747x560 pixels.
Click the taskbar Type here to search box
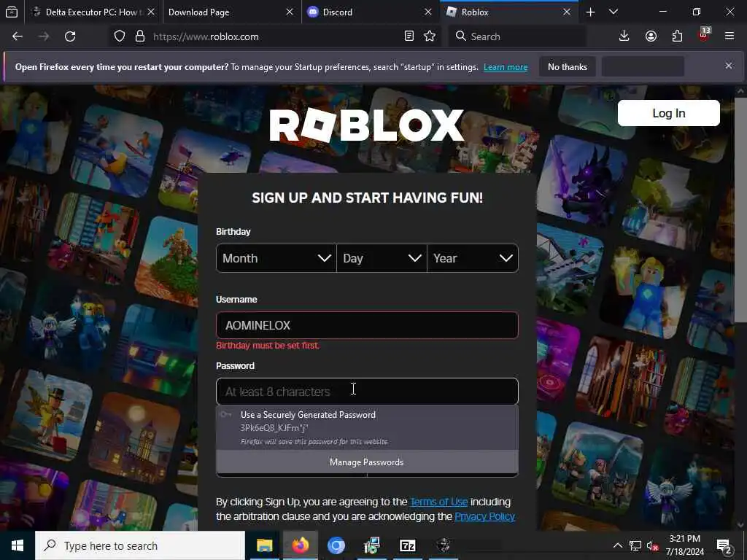(140, 545)
